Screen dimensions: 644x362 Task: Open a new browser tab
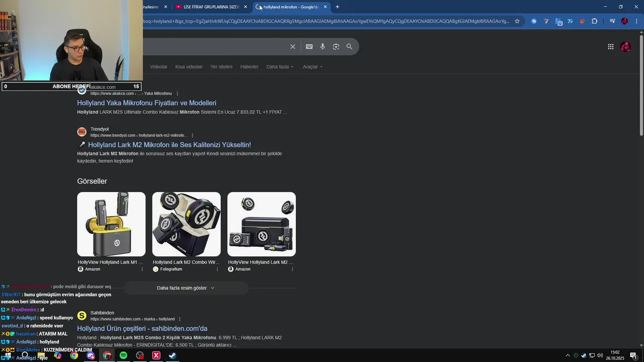(337, 7)
